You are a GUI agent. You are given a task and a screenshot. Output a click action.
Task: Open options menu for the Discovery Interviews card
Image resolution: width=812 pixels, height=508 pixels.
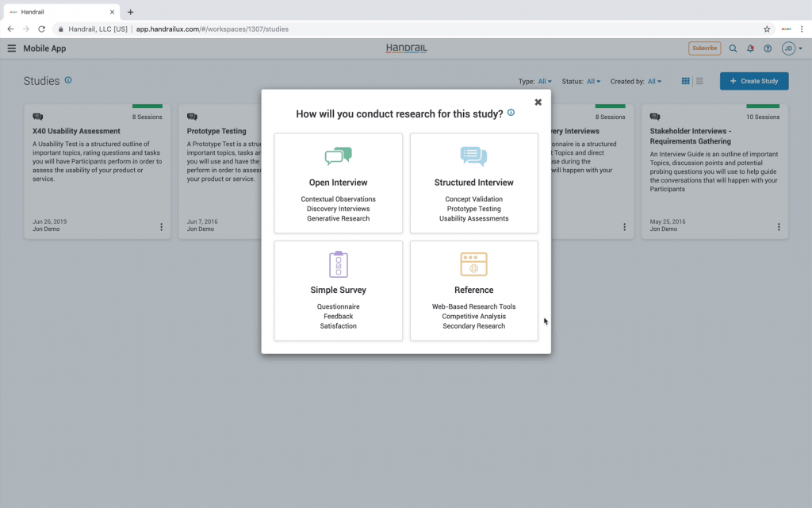(625, 227)
